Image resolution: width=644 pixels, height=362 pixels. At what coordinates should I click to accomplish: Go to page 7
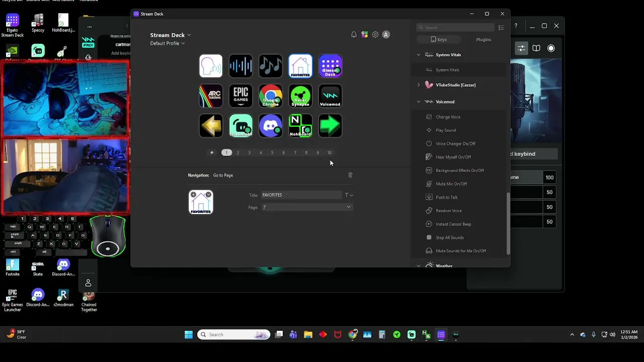click(295, 153)
